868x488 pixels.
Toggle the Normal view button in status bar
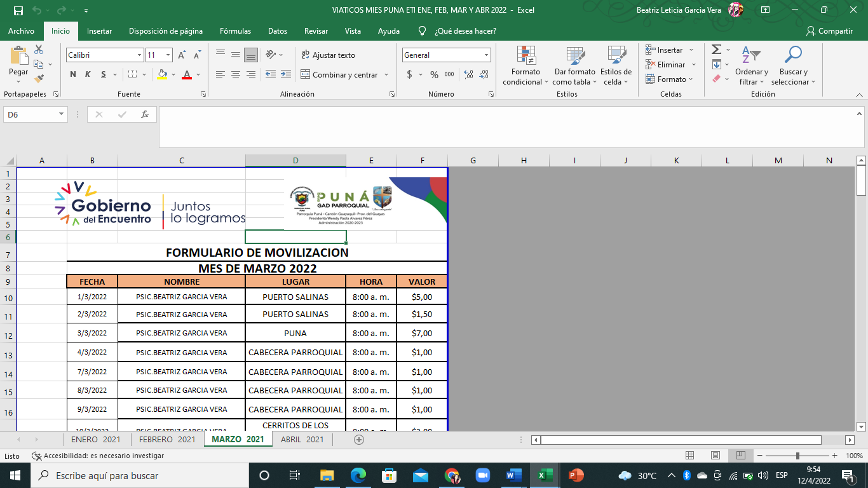(690, 456)
